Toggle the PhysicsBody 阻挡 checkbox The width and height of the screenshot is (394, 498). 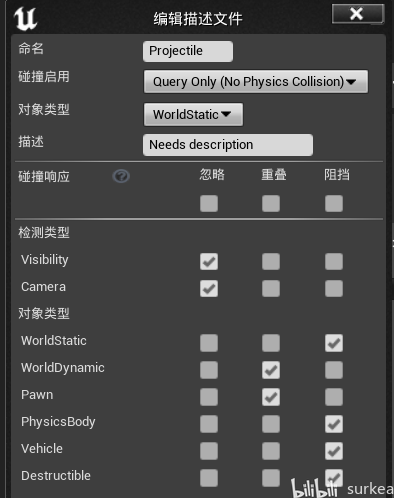(334, 424)
